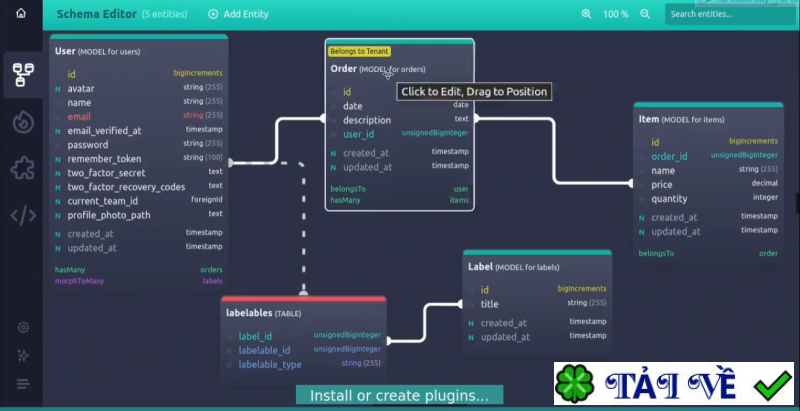Click the clover icon on banner
The image size is (800, 411).
574,383
